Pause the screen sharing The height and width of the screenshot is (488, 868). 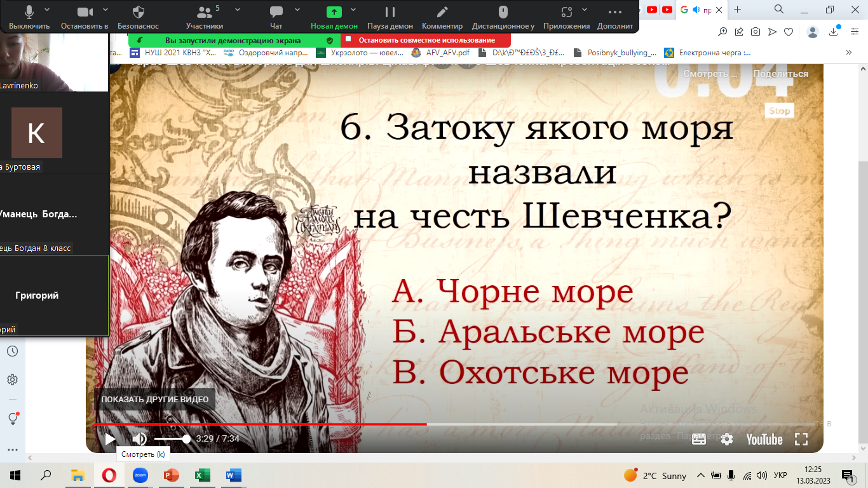pos(390,17)
